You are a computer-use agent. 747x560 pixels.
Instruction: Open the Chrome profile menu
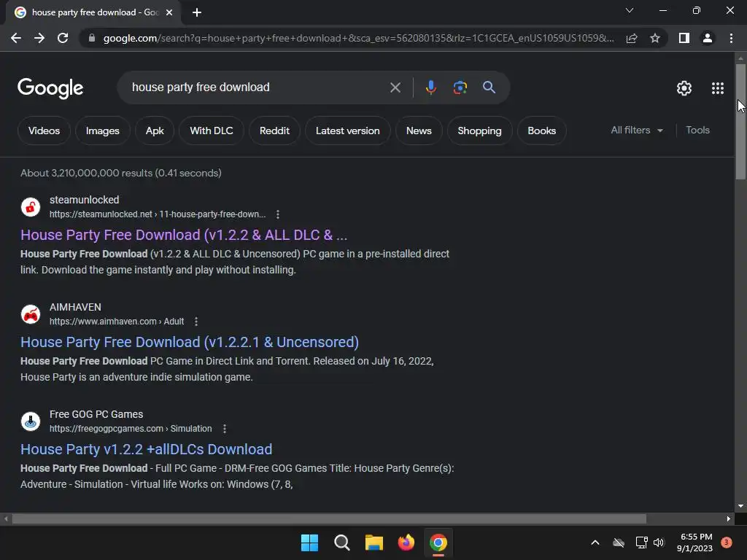(708, 38)
